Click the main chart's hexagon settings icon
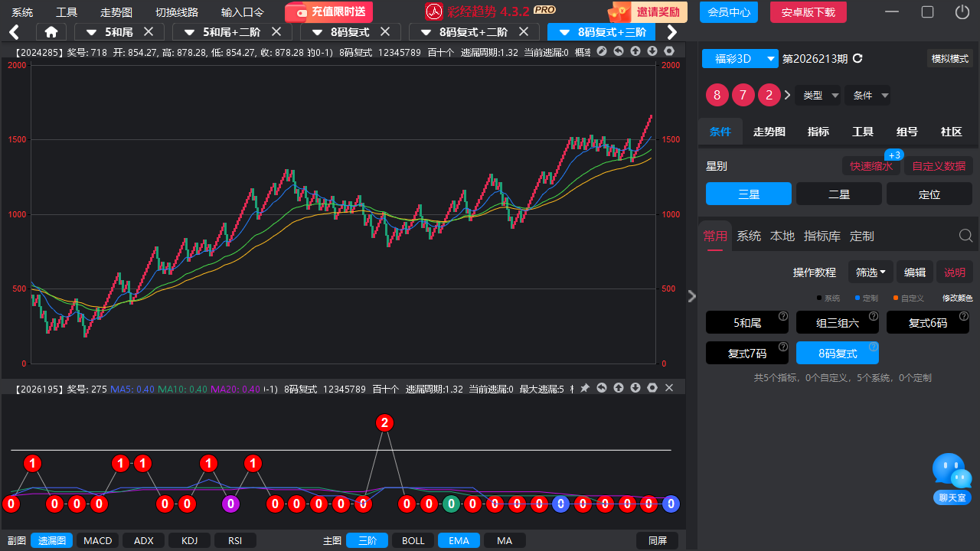 669,51
